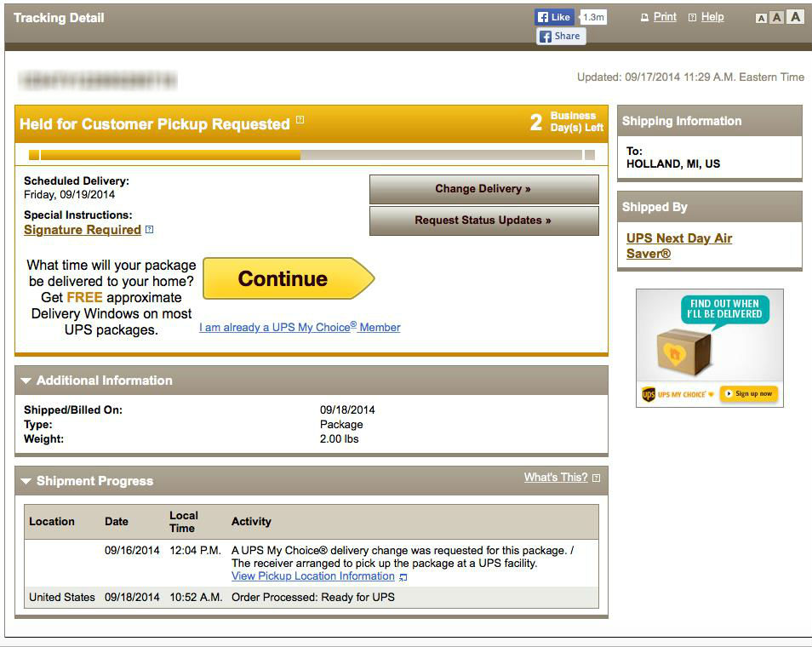Select the largest text size A icon
This screenshot has height=647, width=812.
click(x=796, y=16)
